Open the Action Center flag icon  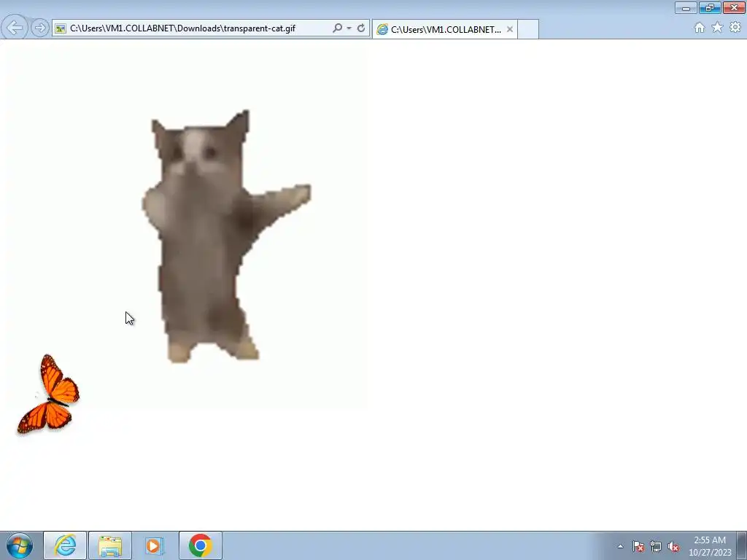tap(638, 546)
